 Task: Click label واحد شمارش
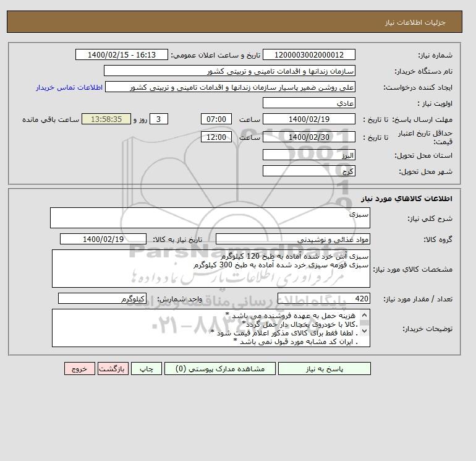(179, 299)
